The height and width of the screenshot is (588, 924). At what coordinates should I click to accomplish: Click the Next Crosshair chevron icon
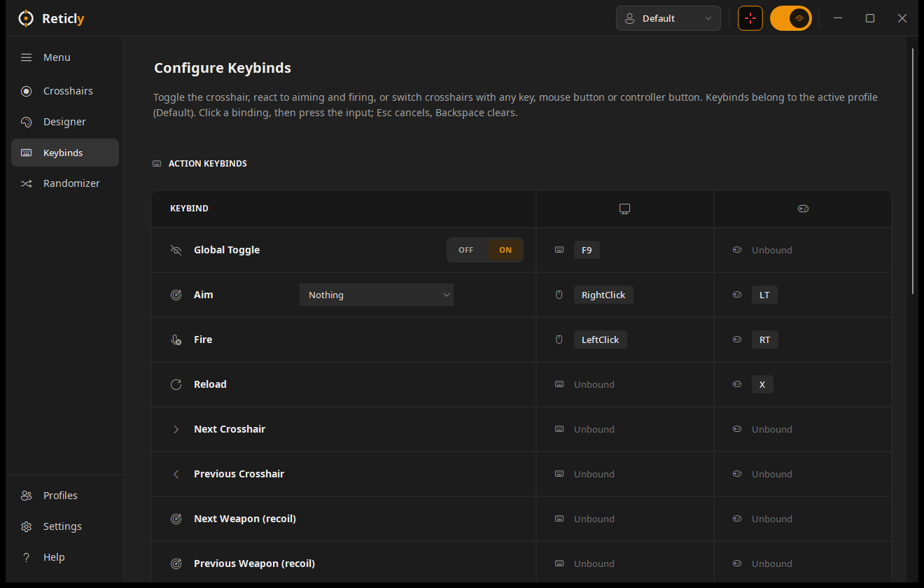tap(176, 429)
